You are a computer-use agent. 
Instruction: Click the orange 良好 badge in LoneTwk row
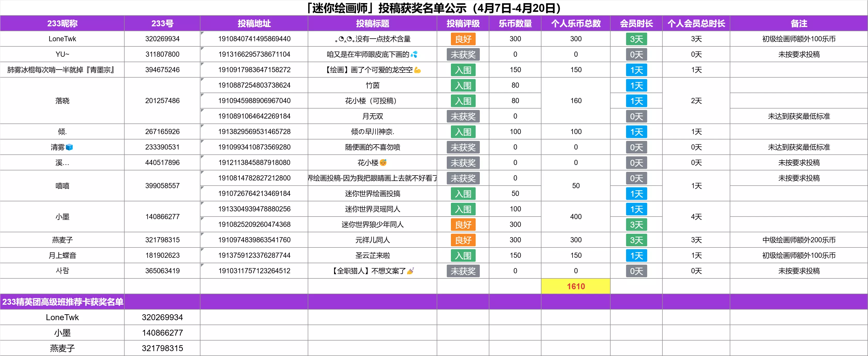coord(463,39)
